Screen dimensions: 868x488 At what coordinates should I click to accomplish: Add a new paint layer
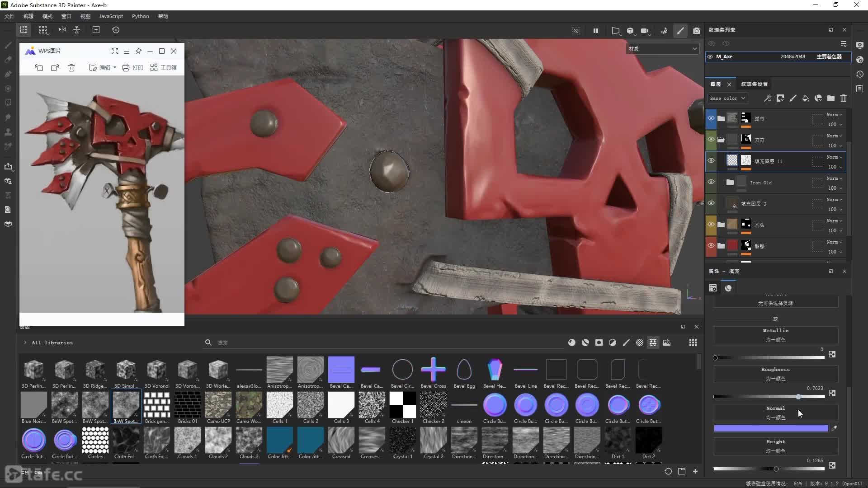(793, 98)
